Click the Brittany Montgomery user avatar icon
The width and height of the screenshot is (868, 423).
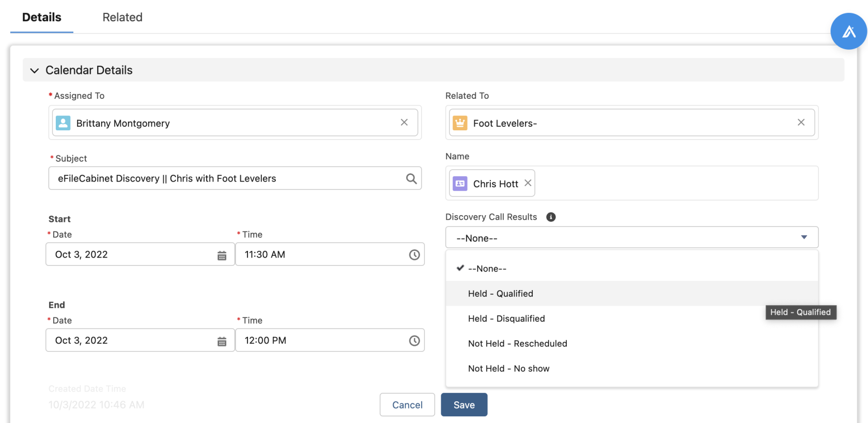click(63, 123)
